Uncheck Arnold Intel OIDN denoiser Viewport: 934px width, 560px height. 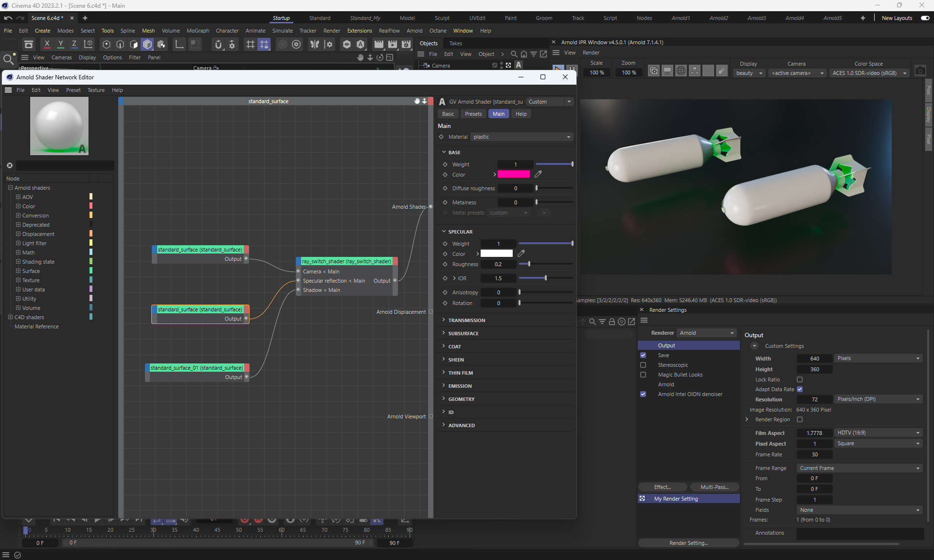(x=643, y=394)
